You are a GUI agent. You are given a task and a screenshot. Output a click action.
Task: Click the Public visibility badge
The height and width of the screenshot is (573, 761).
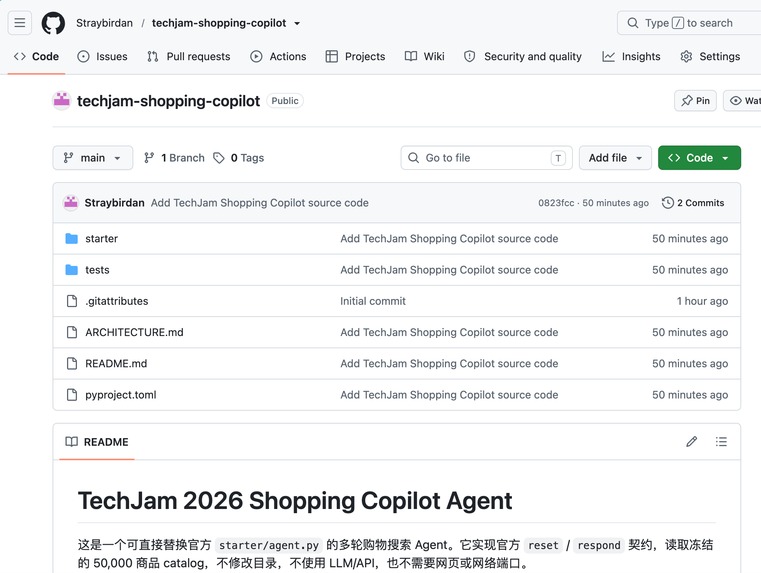pos(285,100)
